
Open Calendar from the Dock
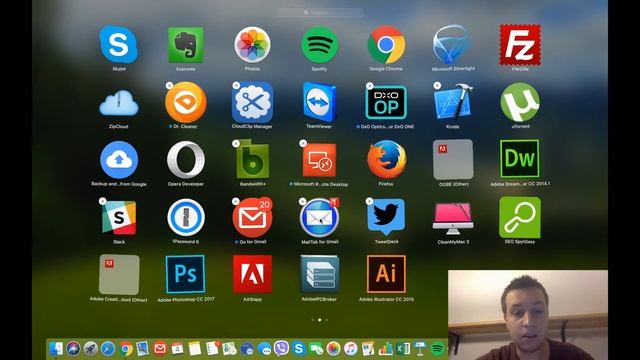[x=177, y=349]
